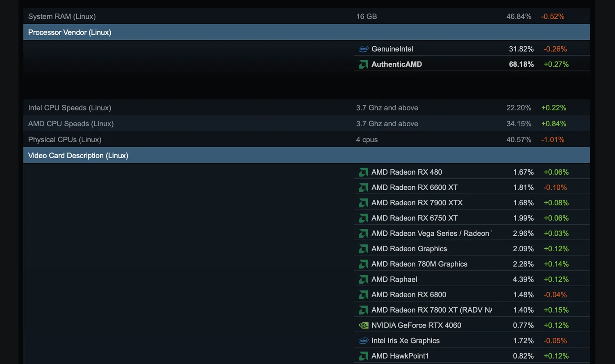Click the 1.67% Radeon RX 480 share
615x364 pixels.
click(x=524, y=172)
